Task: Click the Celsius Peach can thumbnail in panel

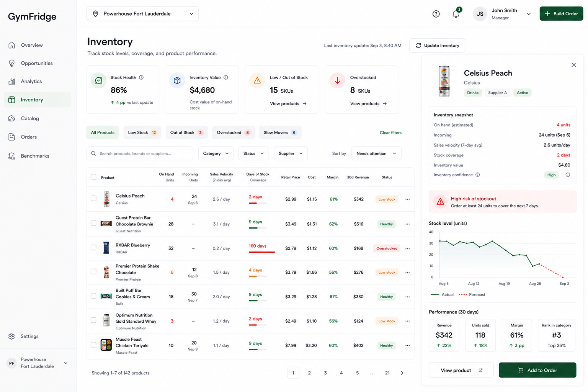Action: [x=444, y=81]
